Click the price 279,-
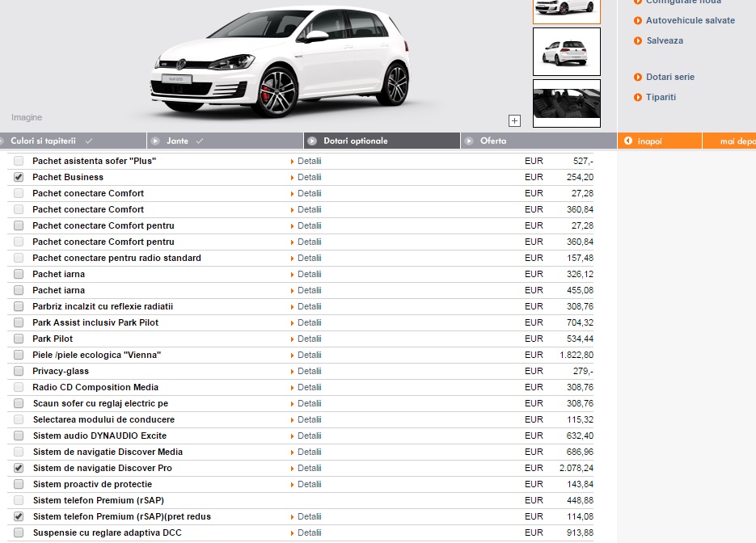Viewport: 756px width, 543px height. click(583, 371)
